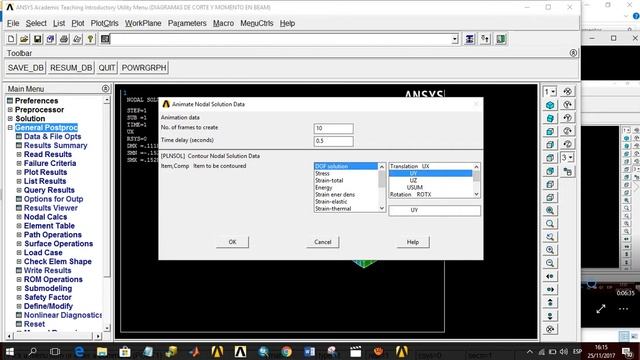Select the Top View icon
Viewport: 640px width, 360px height.
(x=550, y=158)
